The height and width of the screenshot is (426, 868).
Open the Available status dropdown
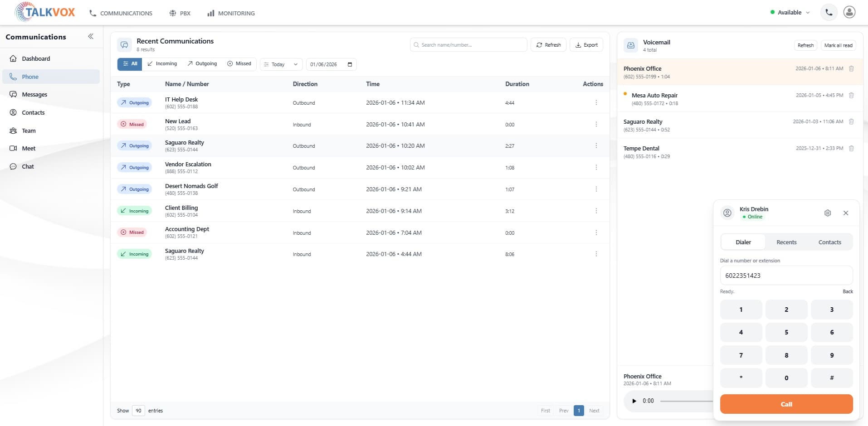(x=790, y=12)
